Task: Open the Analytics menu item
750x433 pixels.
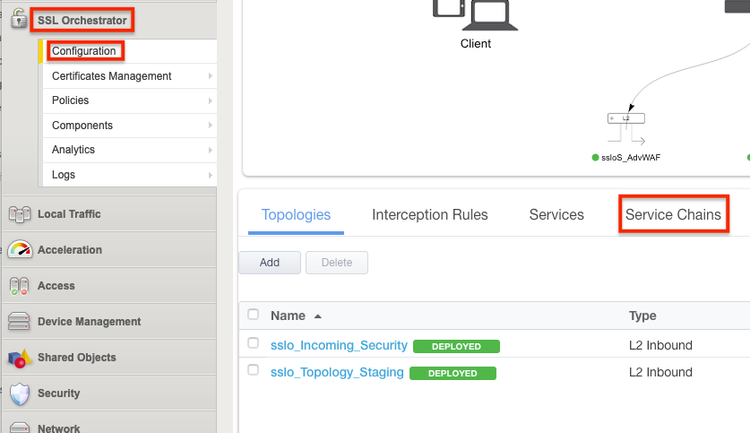Action: [x=129, y=150]
